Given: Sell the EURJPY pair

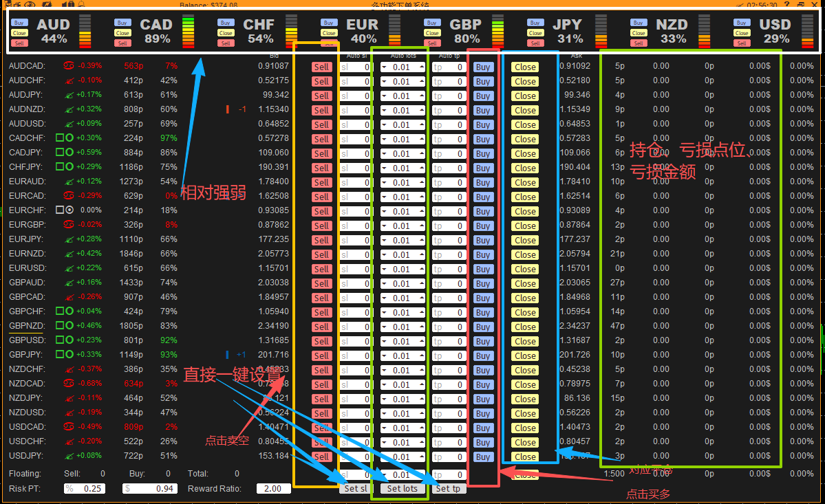Looking at the screenshot, I should pyautogui.click(x=321, y=241).
